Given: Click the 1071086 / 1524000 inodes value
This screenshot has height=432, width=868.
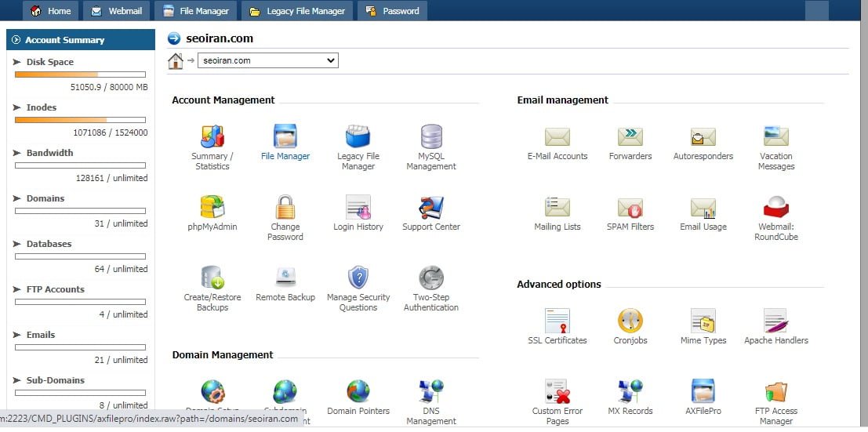Looking at the screenshot, I should 111,133.
